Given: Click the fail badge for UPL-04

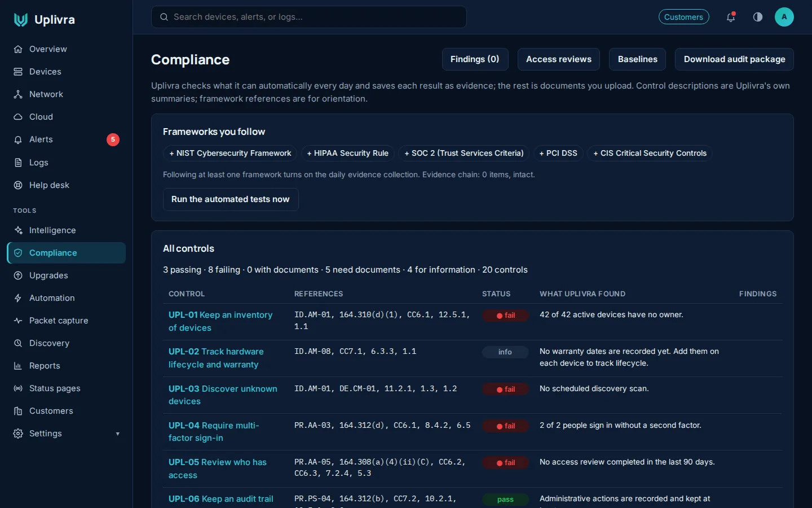Looking at the screenshot, I should click(x=505, y=426).
